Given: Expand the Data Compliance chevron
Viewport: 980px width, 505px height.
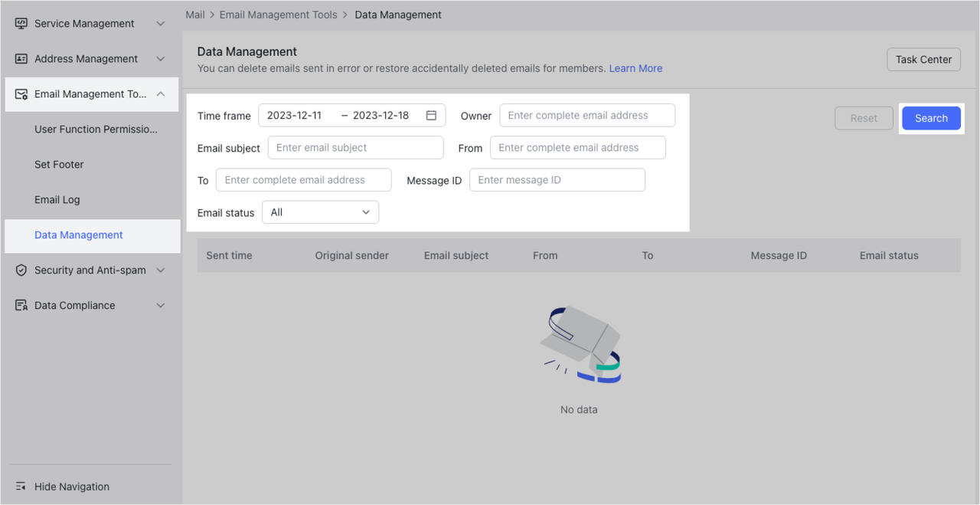Looking at the screenshot, I should point(161,306).
